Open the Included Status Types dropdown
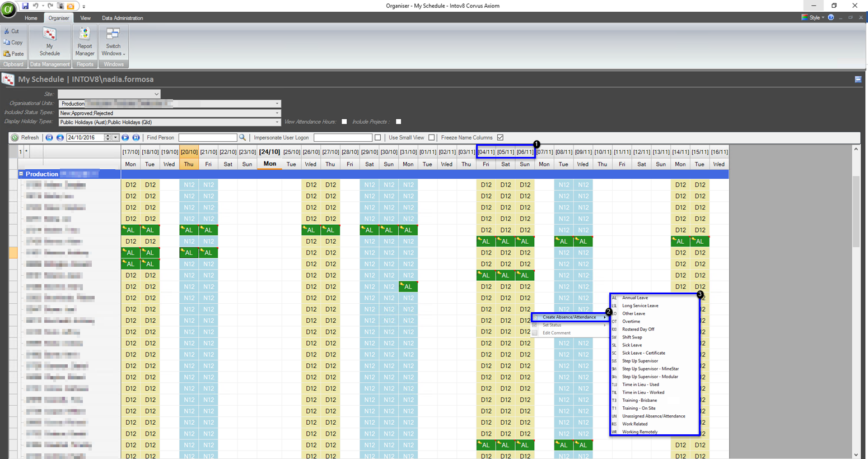 tap(277, 113)
